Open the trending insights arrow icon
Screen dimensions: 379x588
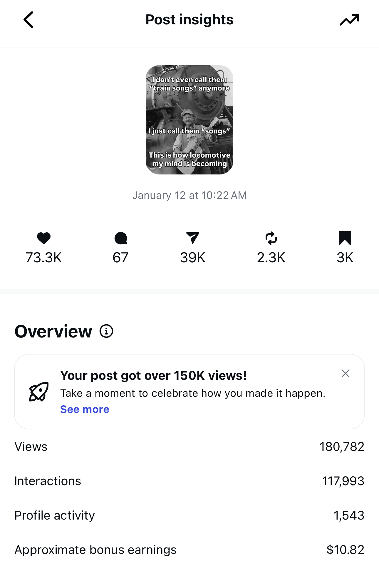[x=349, y=20]
